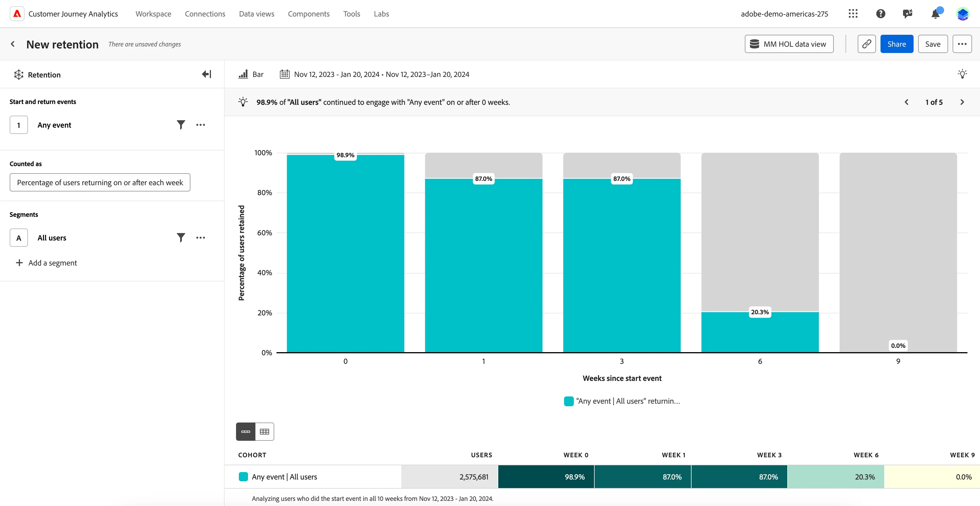Click the New retention title
Image resolution: width=980 pixels, height=506 pixels.
tap(62, 44)
